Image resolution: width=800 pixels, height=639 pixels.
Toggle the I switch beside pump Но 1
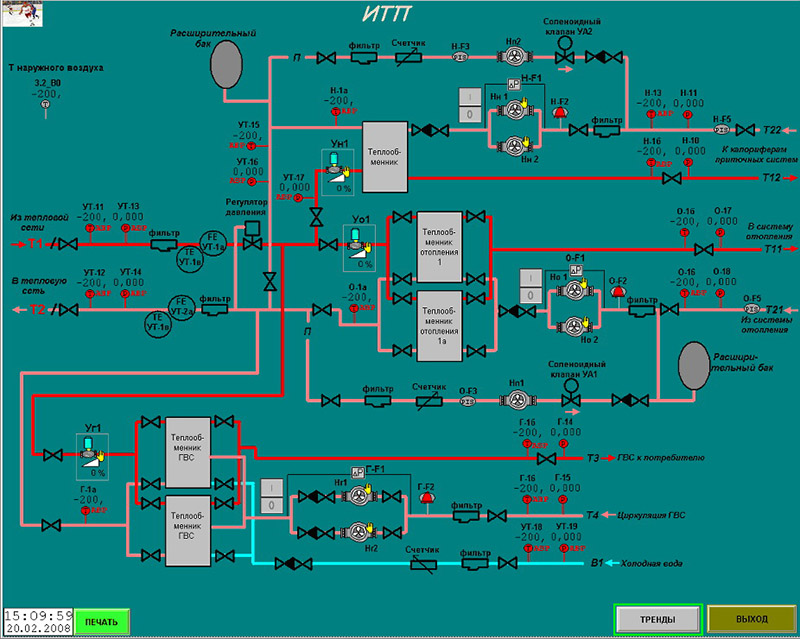(x=530, y=278)
